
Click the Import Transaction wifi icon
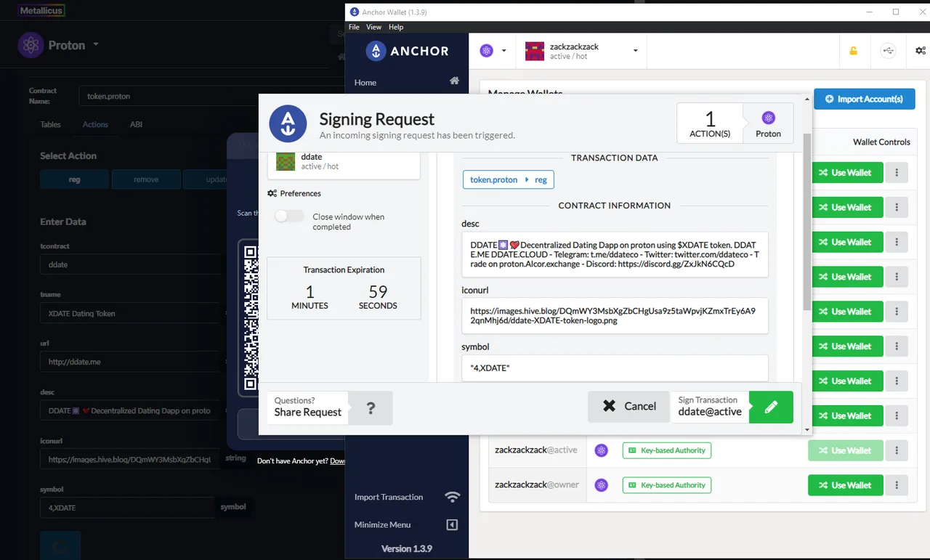click(453, 497)
